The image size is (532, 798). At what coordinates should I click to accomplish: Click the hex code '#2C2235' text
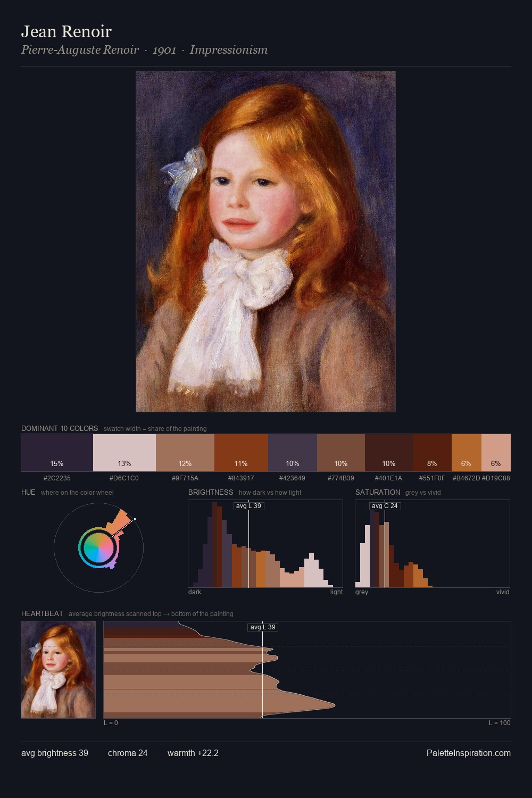pos(57,478)
